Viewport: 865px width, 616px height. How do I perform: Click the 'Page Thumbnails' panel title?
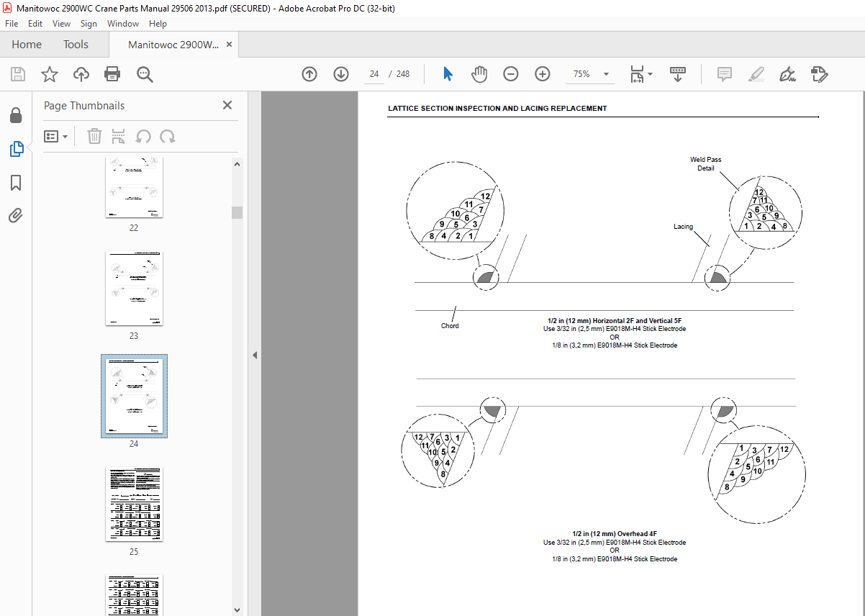coord(84,106)
